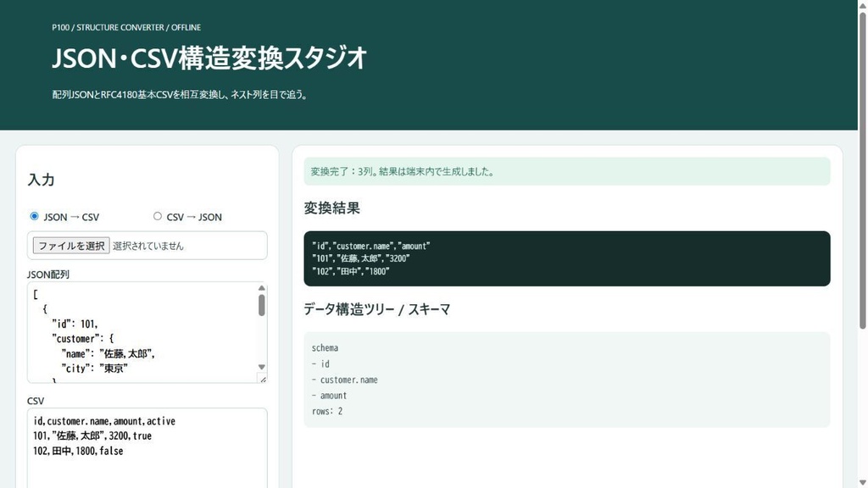Select the JSON → CSV radio button

[x=34, y=216]
